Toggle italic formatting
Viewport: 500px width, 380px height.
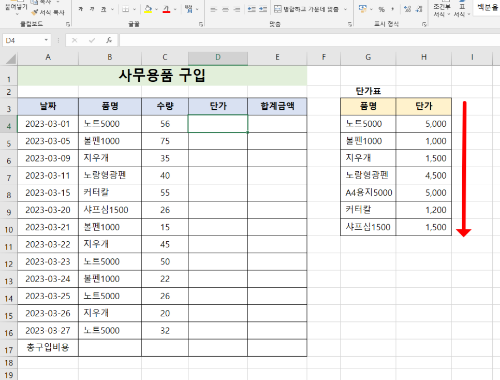pos(92,9)
